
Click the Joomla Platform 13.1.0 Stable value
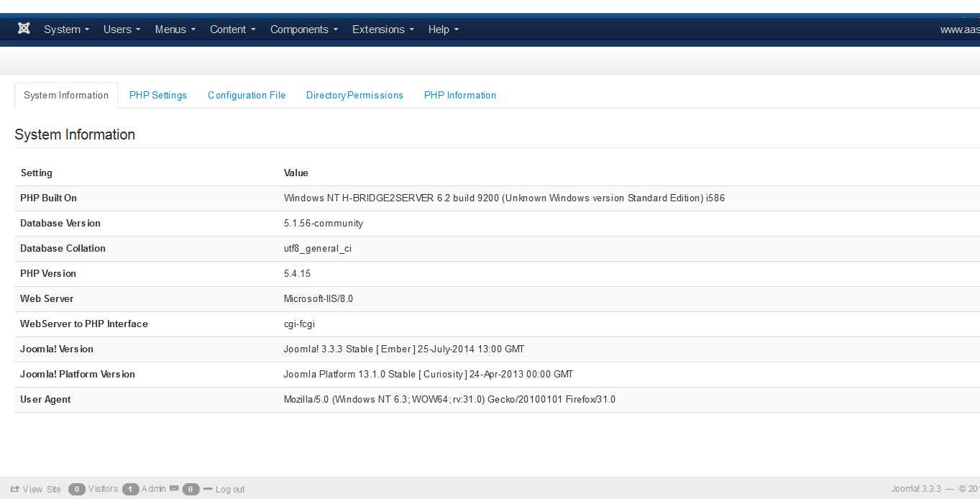point(429,374)
